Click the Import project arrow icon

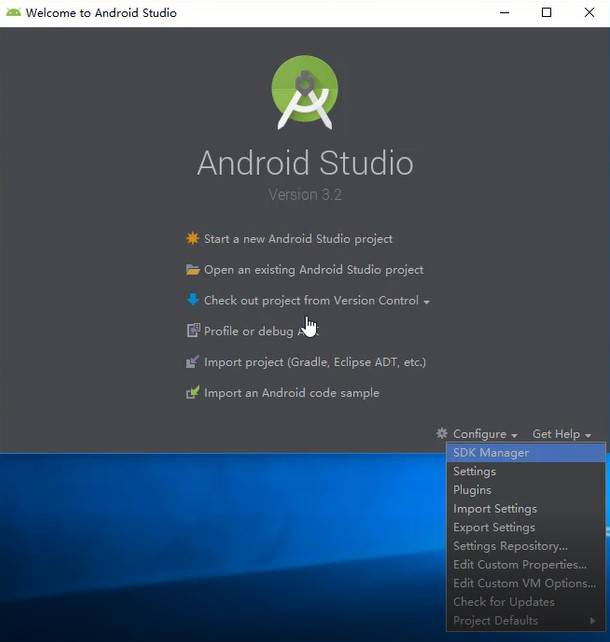[192, 362]
